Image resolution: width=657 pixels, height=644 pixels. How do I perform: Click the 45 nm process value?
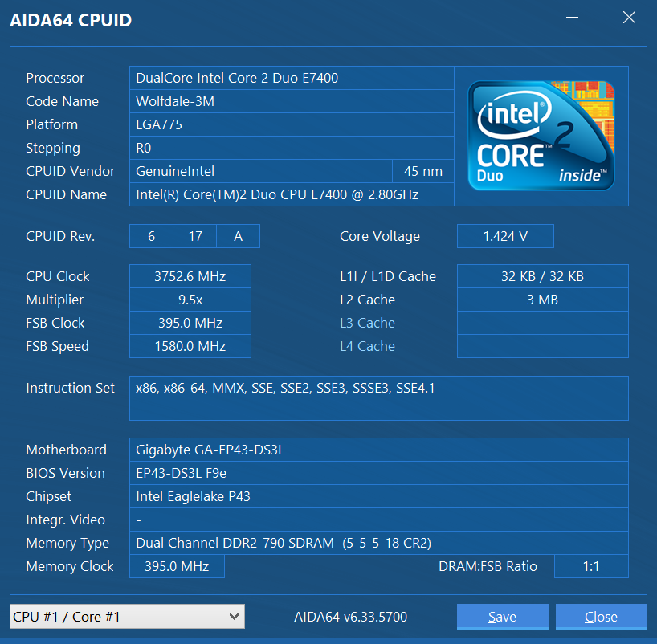[422, 171]
